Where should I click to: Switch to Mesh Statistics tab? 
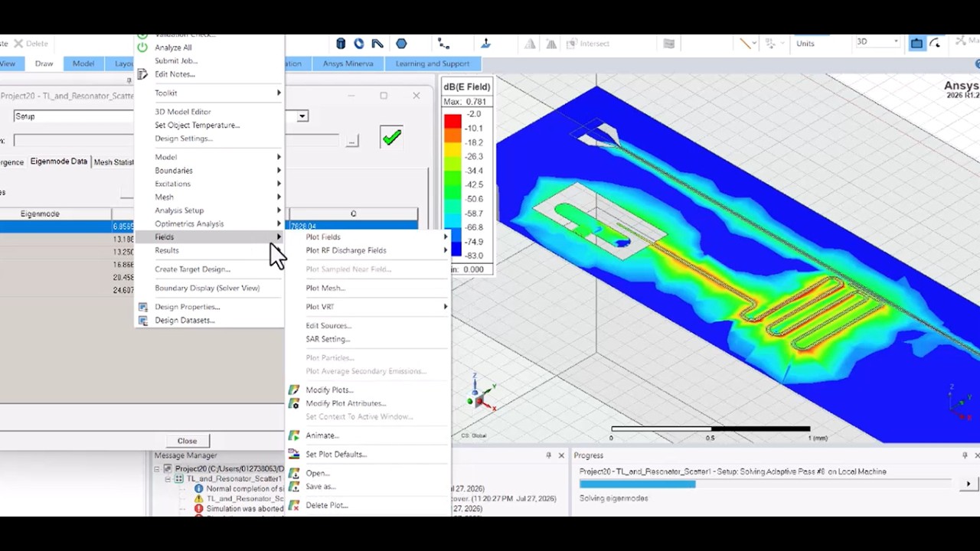coord(113,162)
